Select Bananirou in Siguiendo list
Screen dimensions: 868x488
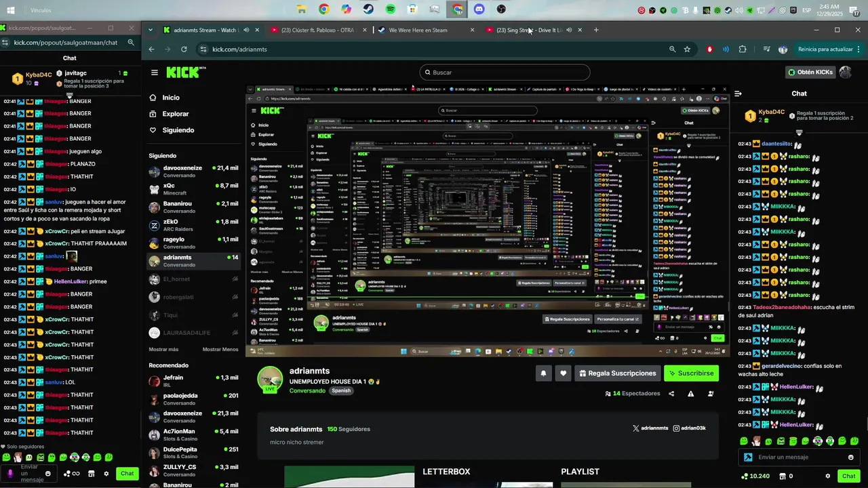(193, 207)
